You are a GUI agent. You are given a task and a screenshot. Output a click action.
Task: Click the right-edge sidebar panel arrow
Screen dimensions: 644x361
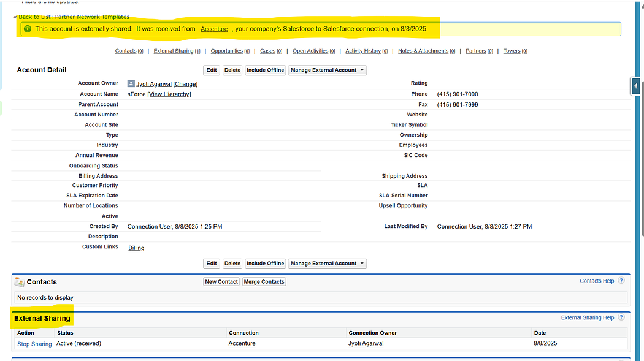click(x=636, y=86)
